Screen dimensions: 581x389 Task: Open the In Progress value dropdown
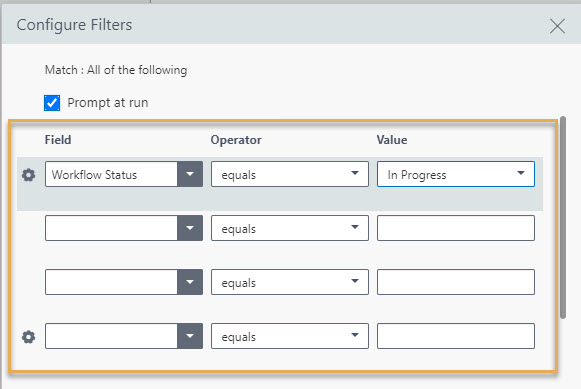pos(456,174)
